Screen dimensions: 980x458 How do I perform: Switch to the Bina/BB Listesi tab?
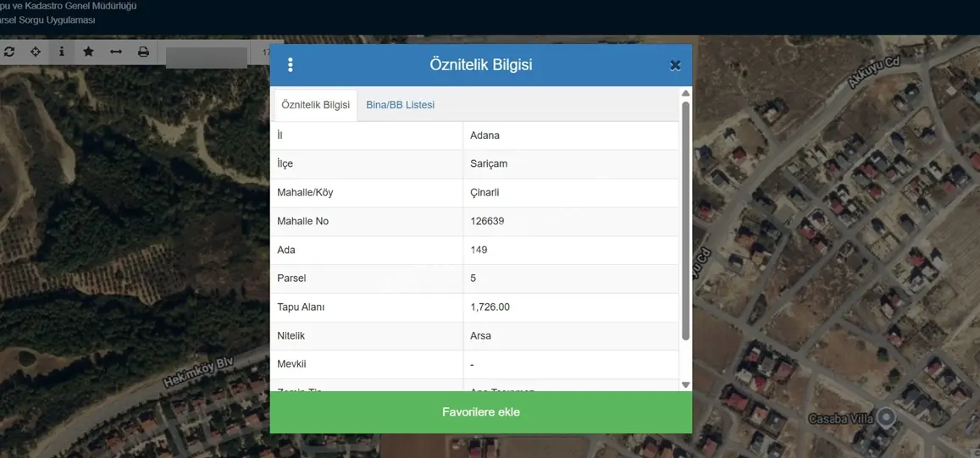click(x=400, y=105)
